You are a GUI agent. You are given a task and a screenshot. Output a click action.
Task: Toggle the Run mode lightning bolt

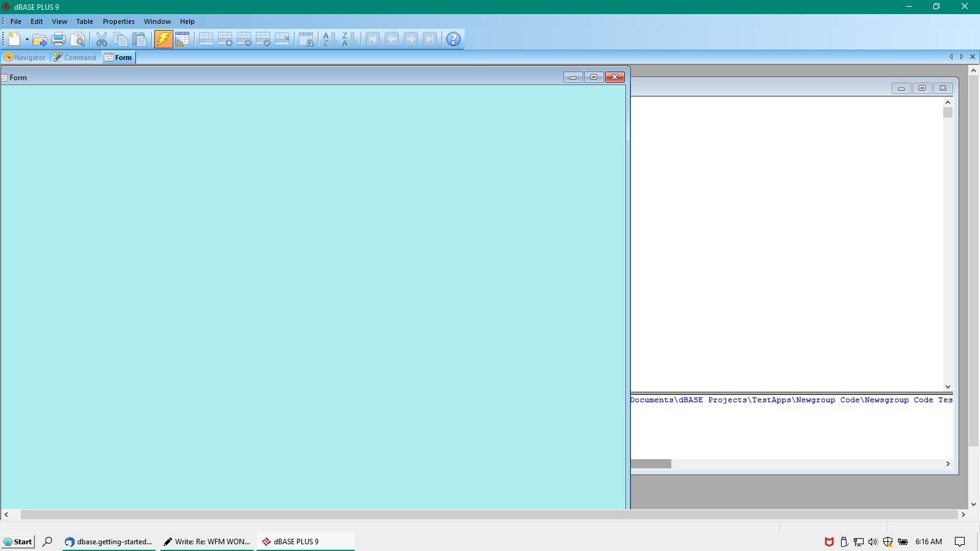coord(164,39)
